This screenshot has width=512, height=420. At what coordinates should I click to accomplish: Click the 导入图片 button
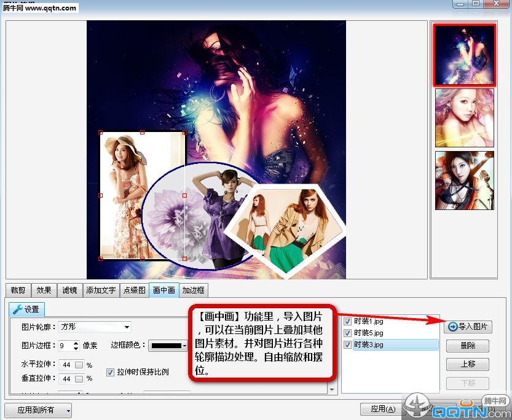click(468, 327)
